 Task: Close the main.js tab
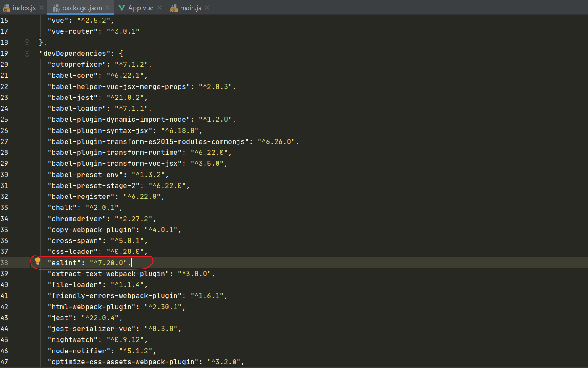pos(207,8)
